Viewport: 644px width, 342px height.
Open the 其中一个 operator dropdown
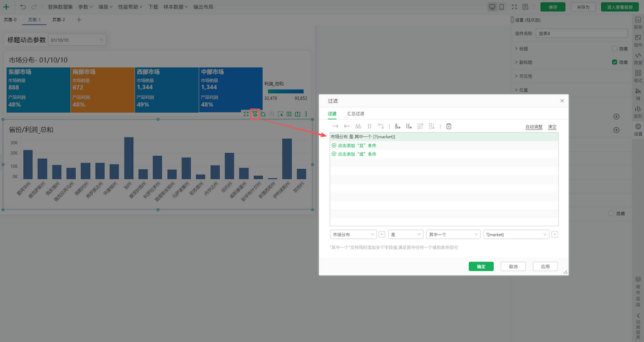tap(452, 234)
